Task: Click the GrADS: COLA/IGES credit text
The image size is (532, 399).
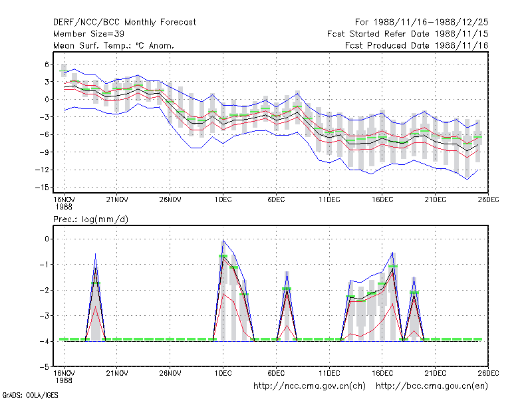Action: (x=31, y=395)
